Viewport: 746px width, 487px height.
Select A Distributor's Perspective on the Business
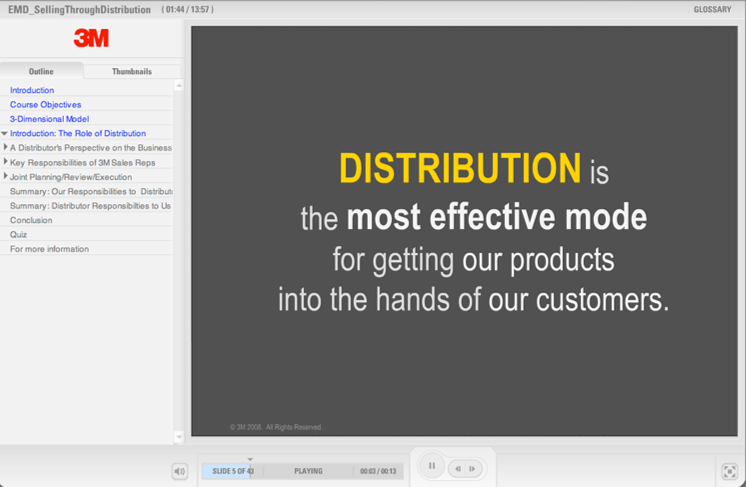coord(91,148)
